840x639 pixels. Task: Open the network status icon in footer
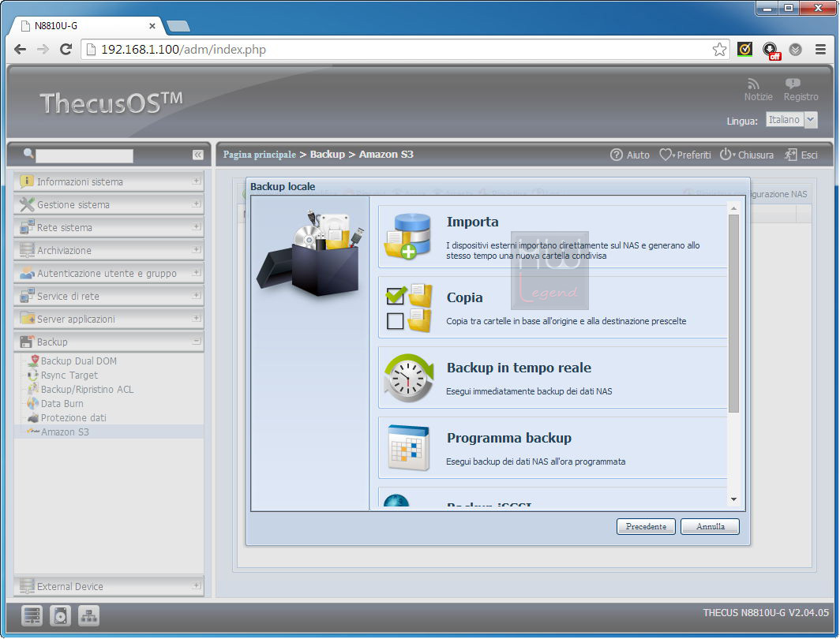[89, 616]
